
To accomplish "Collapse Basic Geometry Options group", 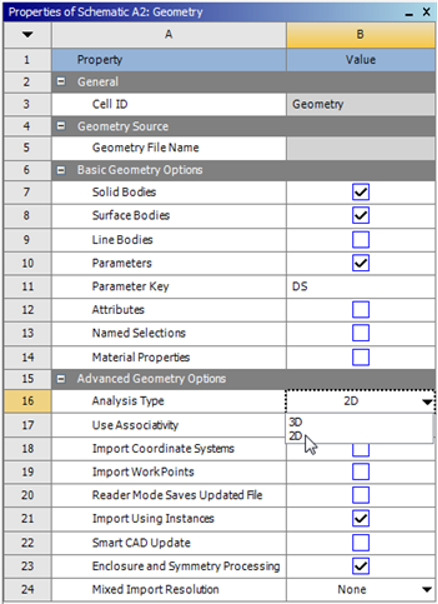I will click(61, 170).
